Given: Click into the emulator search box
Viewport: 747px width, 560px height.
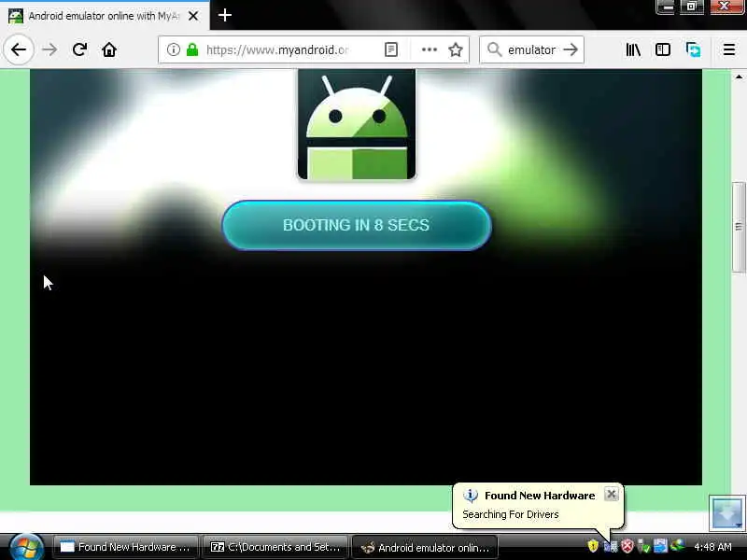Looking at the screenshot, I should pyautogui.click(x=531, y=49).
